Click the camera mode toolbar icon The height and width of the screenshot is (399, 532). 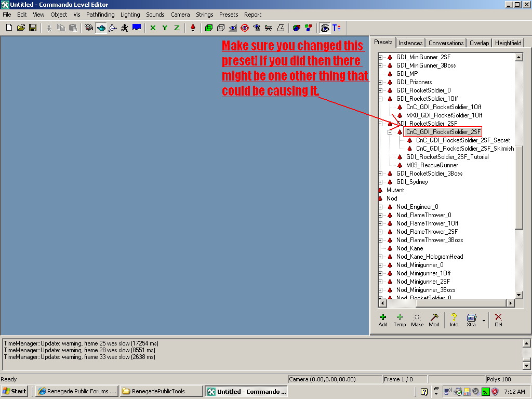pyautogui.click(x=89, y=28)
